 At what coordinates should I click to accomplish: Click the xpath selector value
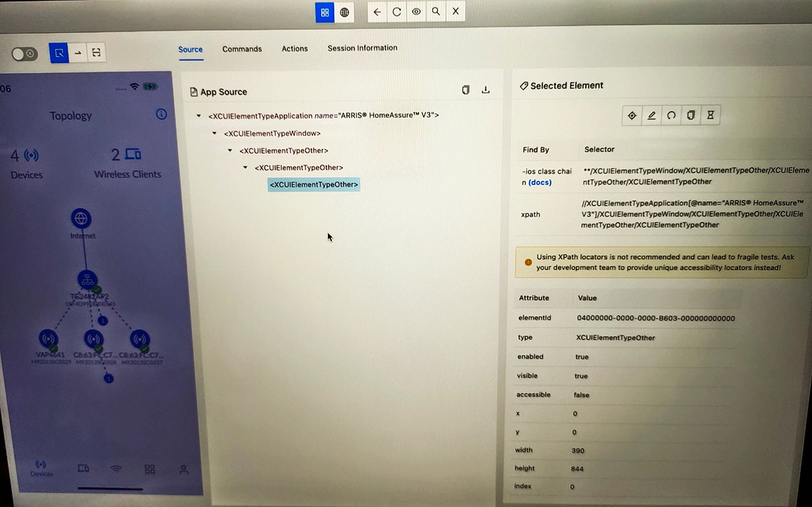click(693, 214)
